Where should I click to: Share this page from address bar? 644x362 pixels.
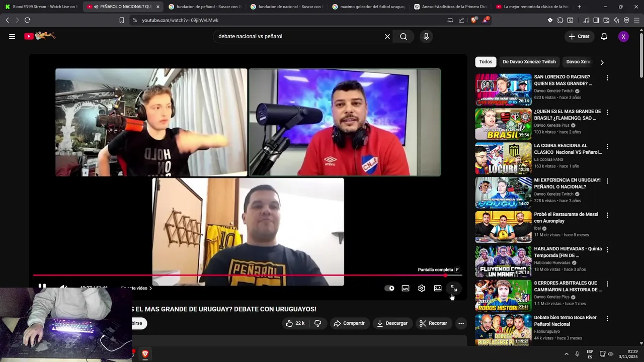[x=462, y=20]
